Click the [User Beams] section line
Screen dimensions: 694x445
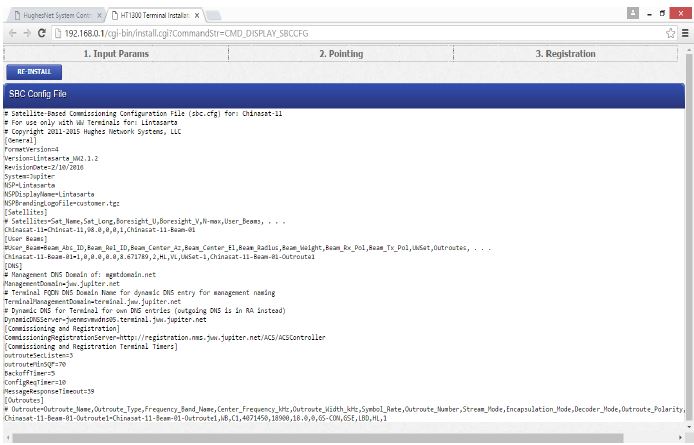click(26, 239)
